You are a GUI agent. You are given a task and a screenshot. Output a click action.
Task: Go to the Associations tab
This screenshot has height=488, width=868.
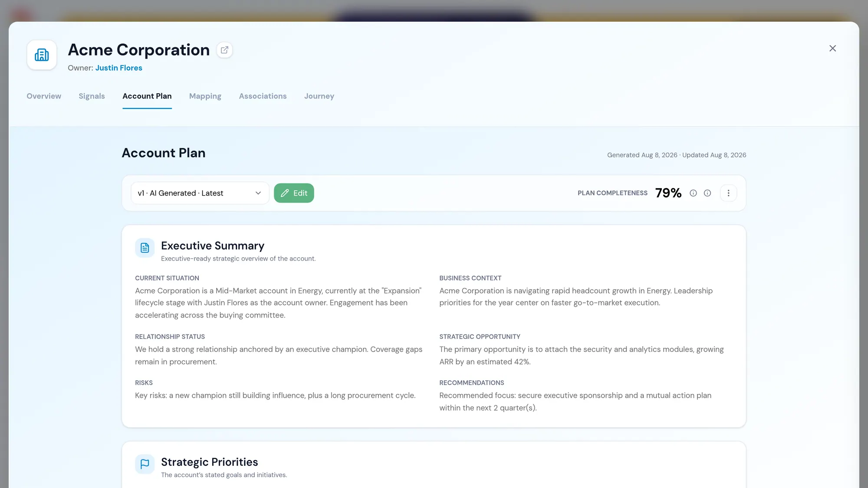click(x=263, y=96)
